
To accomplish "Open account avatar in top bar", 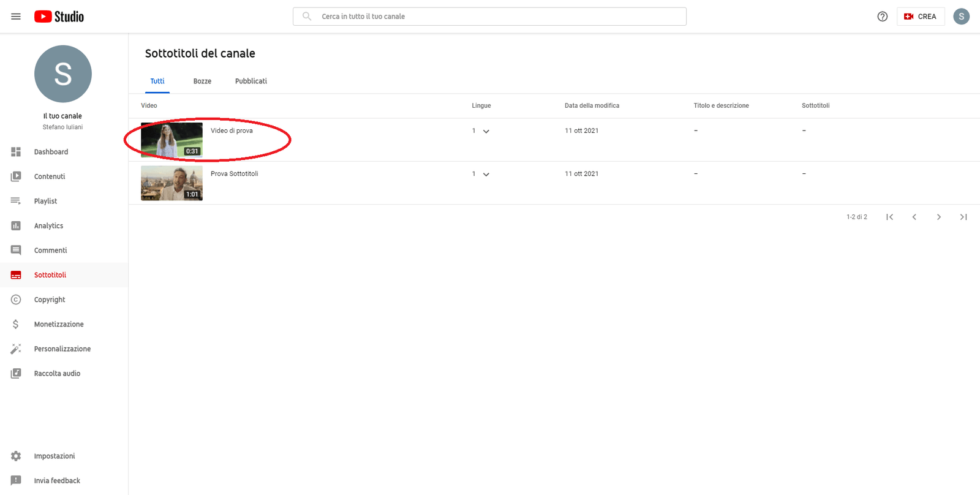I will coord(961,17).
